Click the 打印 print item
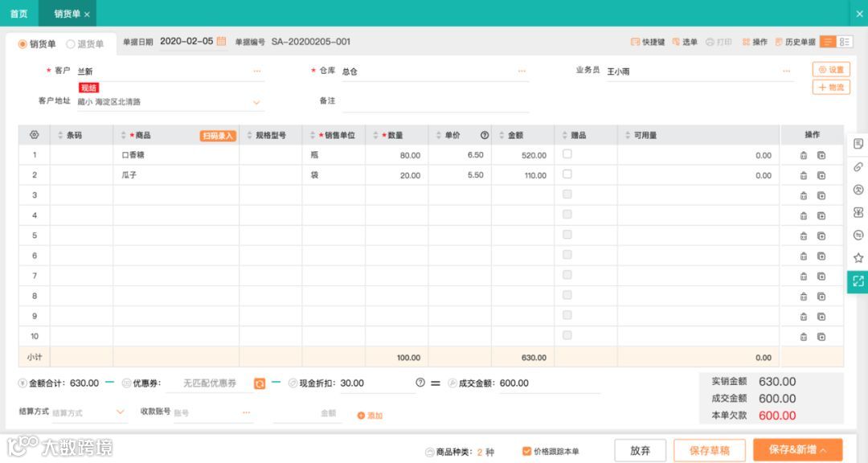This screenshot has width=868, height=463. pyautogui.click(x=719, y=42)
